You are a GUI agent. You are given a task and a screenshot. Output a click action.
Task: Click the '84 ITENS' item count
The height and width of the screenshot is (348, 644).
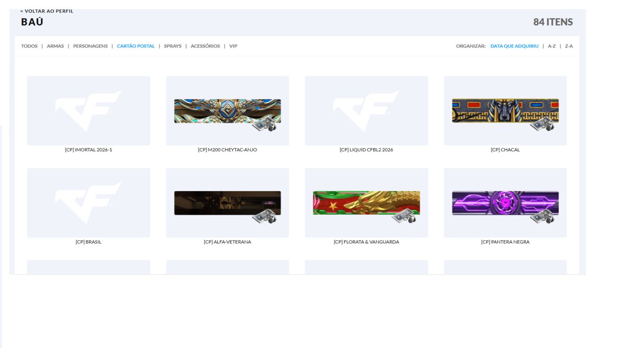click(553, 22)
